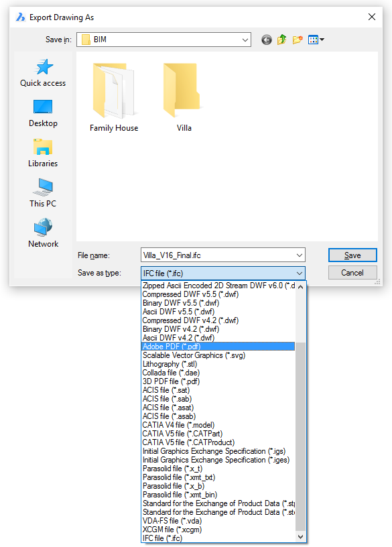
Task: Expand the Save in BIM dropdown
Action: point(164,40)
